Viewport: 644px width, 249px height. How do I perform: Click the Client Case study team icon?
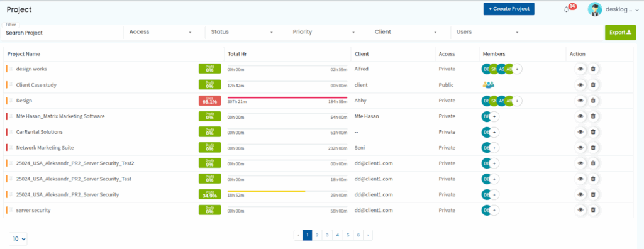click(x=488, y=85)
